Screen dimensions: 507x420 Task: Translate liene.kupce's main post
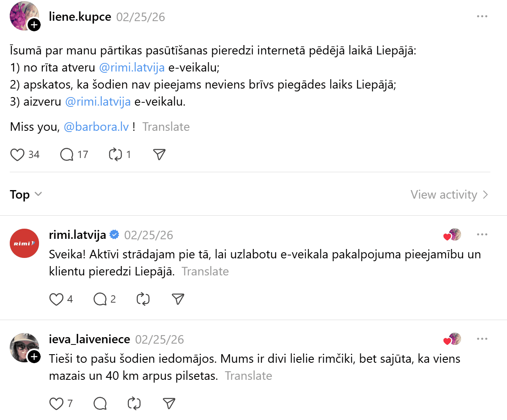[x=166, y=127]
